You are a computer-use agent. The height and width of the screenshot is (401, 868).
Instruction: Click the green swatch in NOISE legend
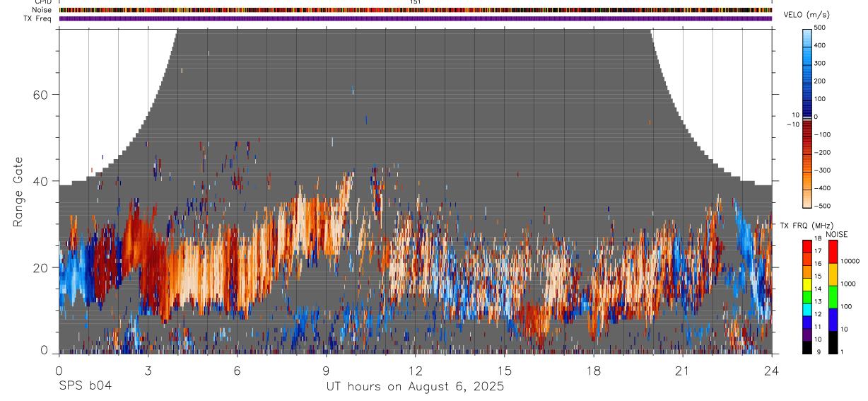click(832, 297)
